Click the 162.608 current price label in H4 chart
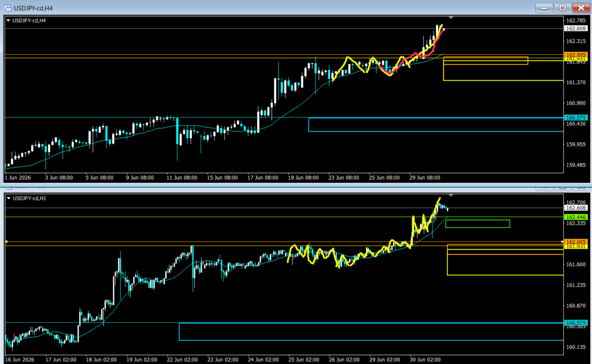 pyautogui.click(x=576, y=28)
